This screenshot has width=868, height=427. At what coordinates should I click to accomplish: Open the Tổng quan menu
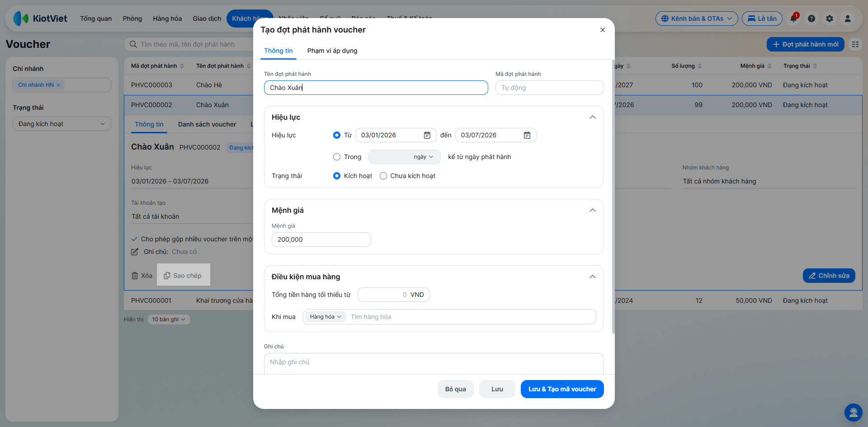[96, 19]
